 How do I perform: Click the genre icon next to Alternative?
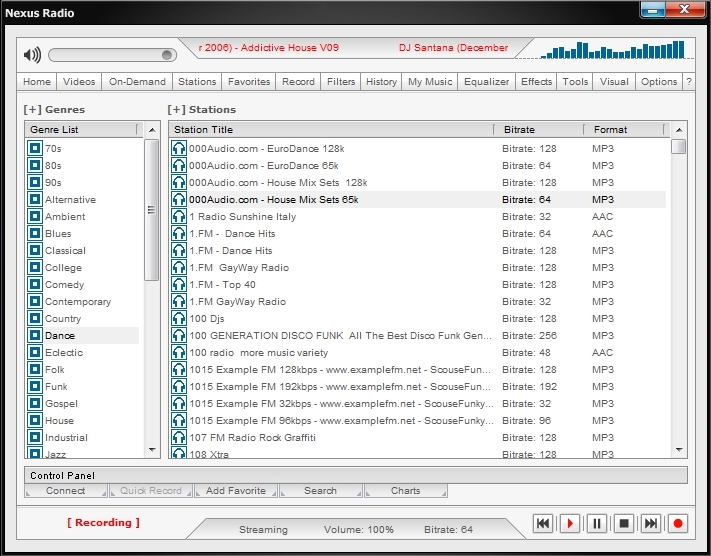pos(34,199)
